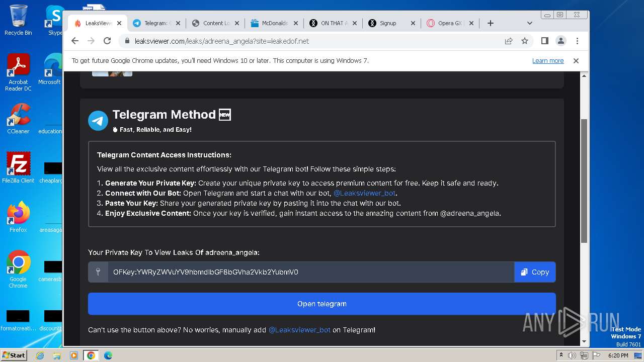This screenshot has height=362, width=644.
Task: Go back with the browser back arrow
Action: coord(75,41)
